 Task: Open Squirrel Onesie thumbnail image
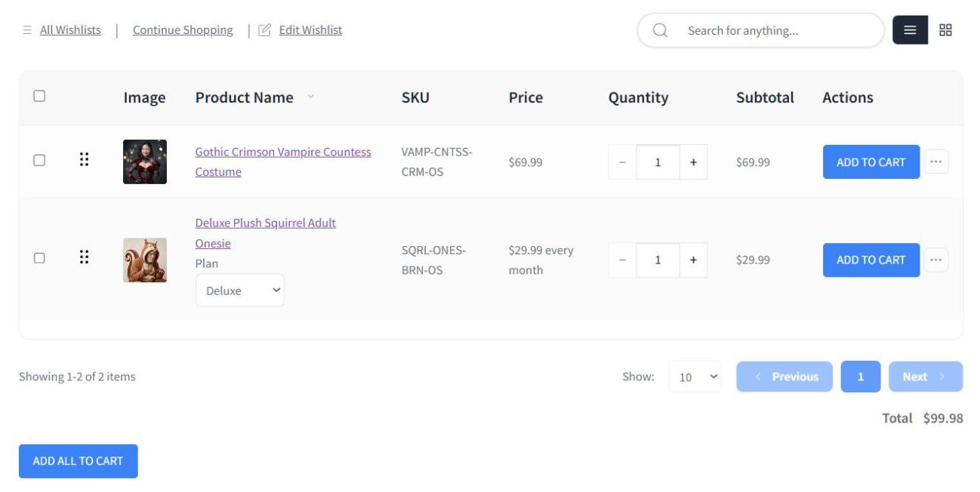pos(145,260)
